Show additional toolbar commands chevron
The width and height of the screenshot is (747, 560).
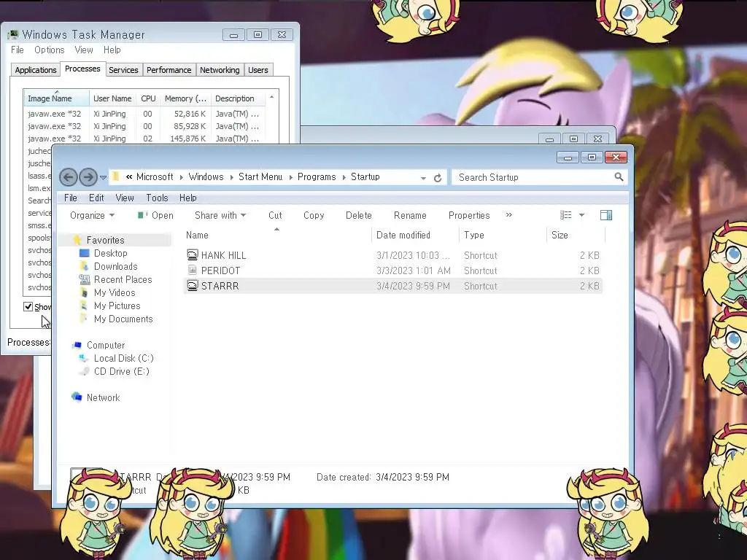(x=508, y=215)
